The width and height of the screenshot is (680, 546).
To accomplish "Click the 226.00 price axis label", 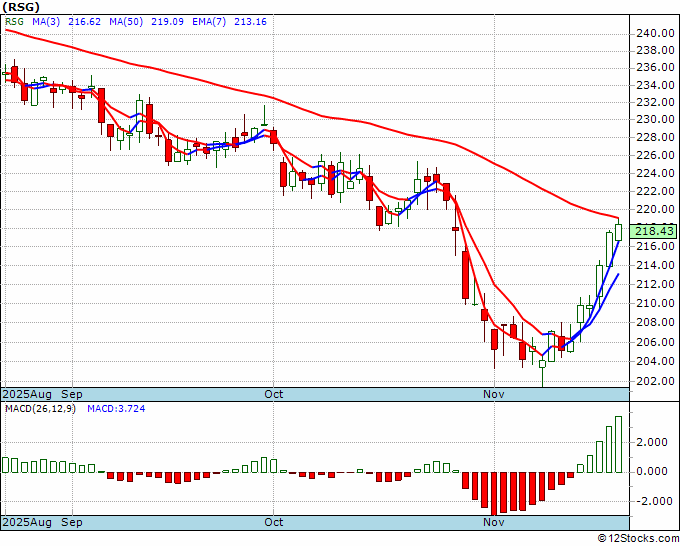I will pyautogui.click(x=655, y=155).
